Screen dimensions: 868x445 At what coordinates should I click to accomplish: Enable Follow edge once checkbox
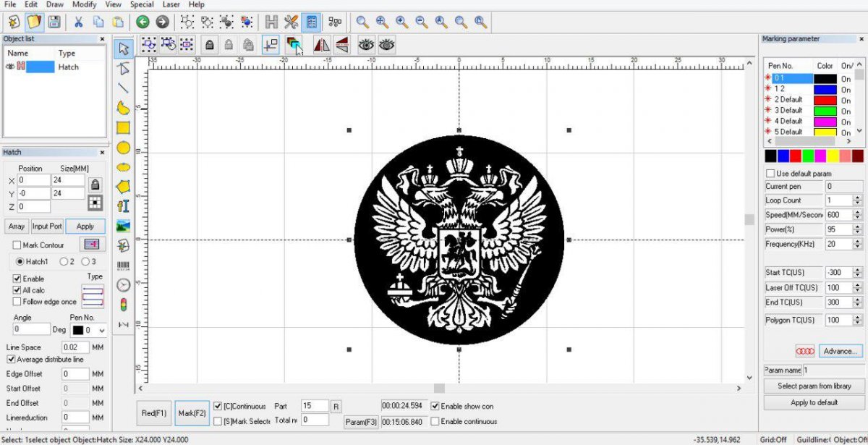pos(17,302)
